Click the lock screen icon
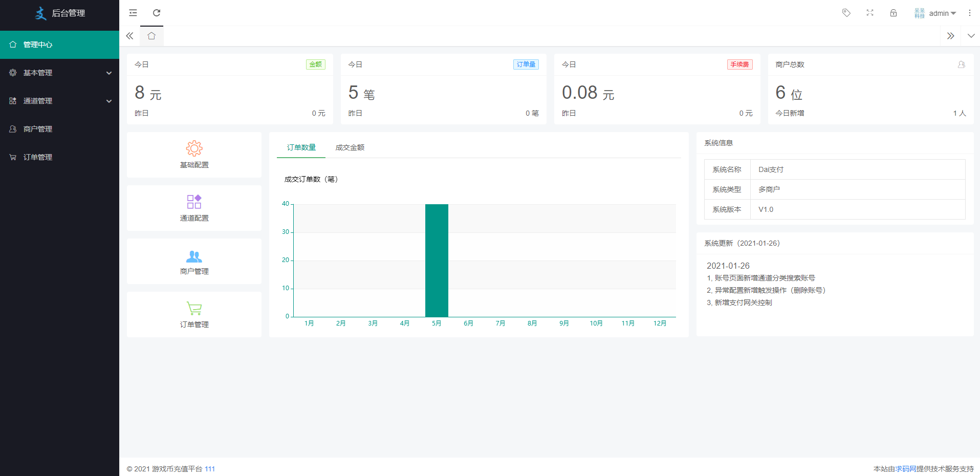The height and width of the screenshot is (476, 980). point(894,13)
